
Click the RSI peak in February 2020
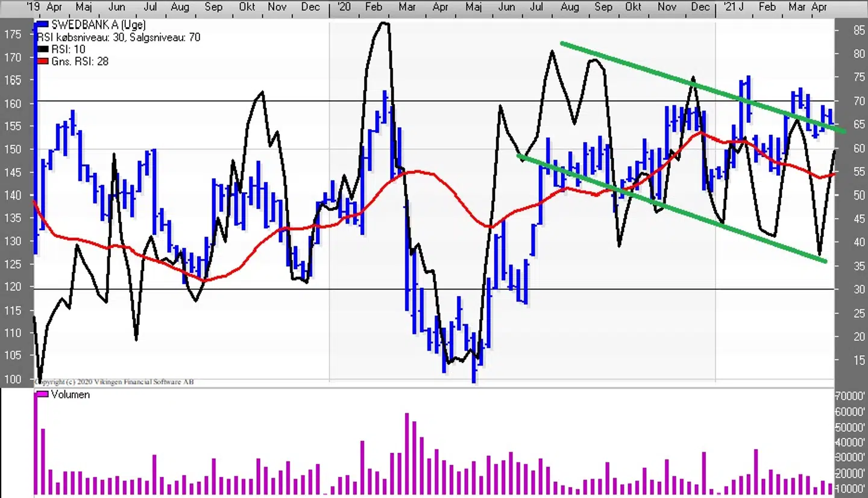point(383,23)
